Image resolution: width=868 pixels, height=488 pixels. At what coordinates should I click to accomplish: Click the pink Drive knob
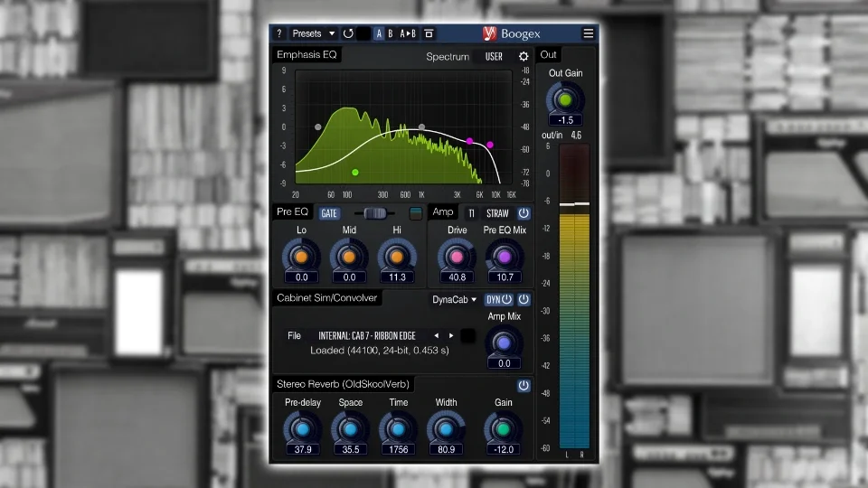457,257
